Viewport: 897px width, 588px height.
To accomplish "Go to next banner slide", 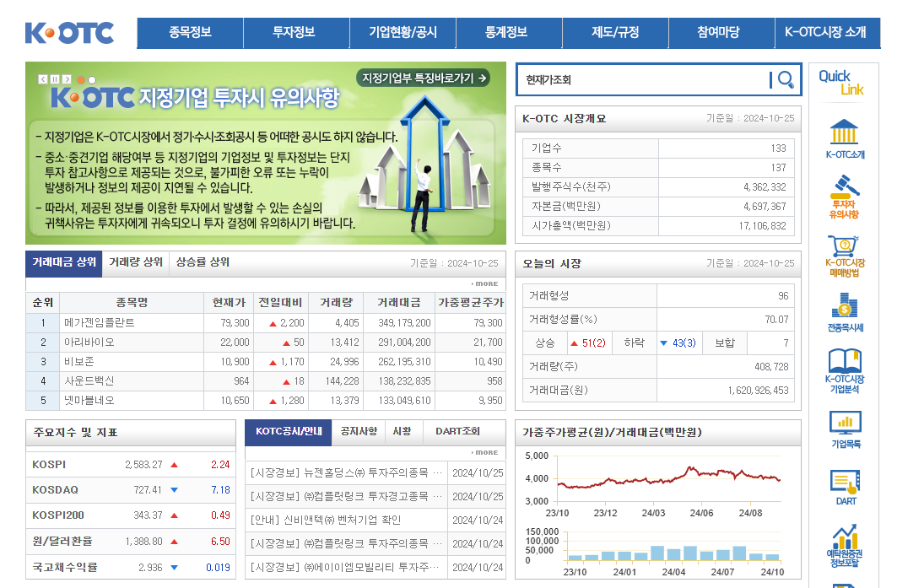I will click(67, 79).
